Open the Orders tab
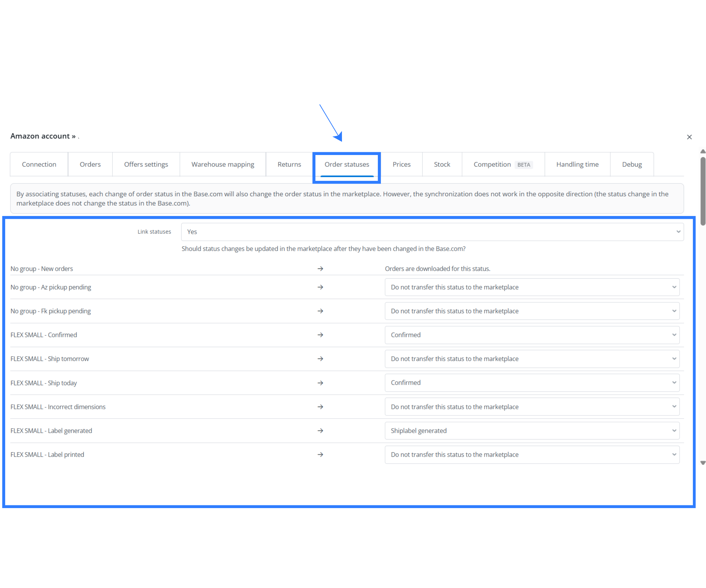706x588 pixels. tap(90, 164)
